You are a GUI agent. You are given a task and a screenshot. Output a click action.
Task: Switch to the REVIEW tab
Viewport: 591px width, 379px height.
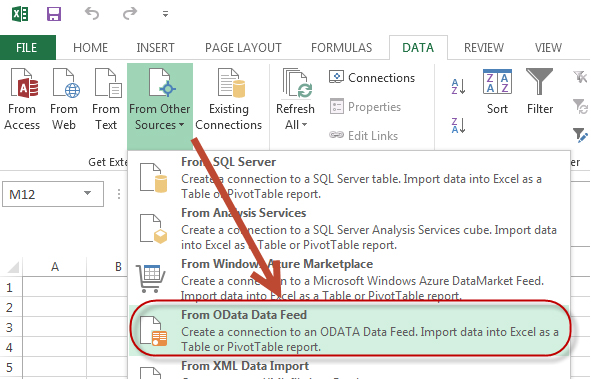484,47
